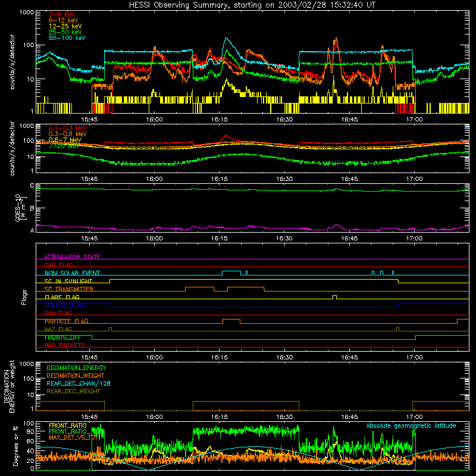Click the 'ATTENUATOR_STATE' flag label
Screen dimensions: 476x476
[x=72, y=257]
